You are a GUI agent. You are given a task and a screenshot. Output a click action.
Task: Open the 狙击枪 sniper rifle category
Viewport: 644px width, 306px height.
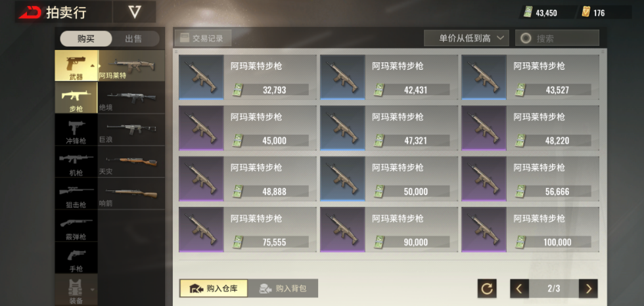point(76,194)
